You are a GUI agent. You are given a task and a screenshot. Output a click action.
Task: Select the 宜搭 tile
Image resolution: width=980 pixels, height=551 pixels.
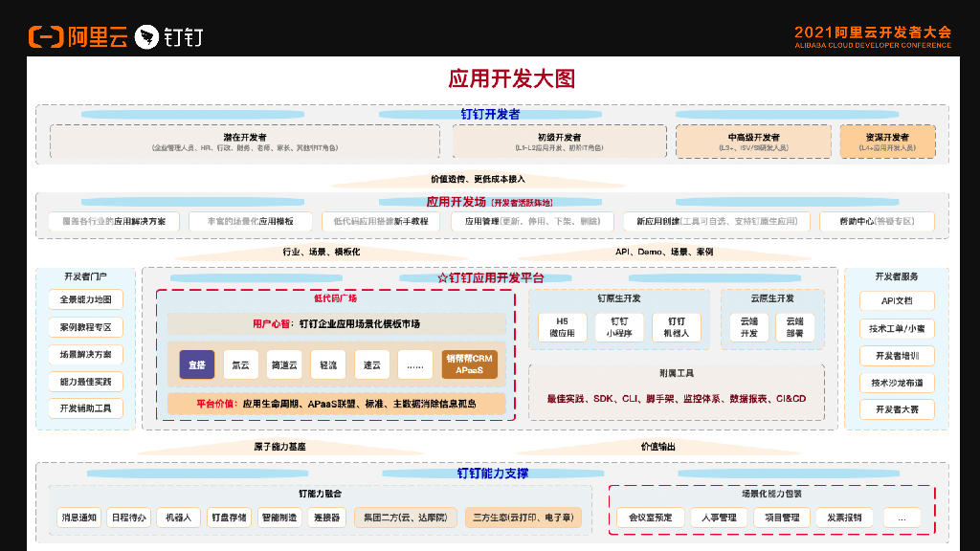(x=197, y=364)
